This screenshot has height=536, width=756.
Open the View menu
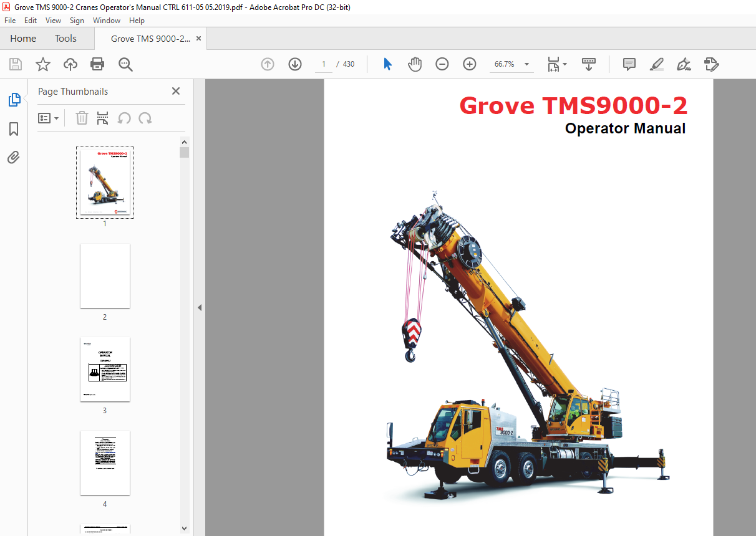pos(53,21)
